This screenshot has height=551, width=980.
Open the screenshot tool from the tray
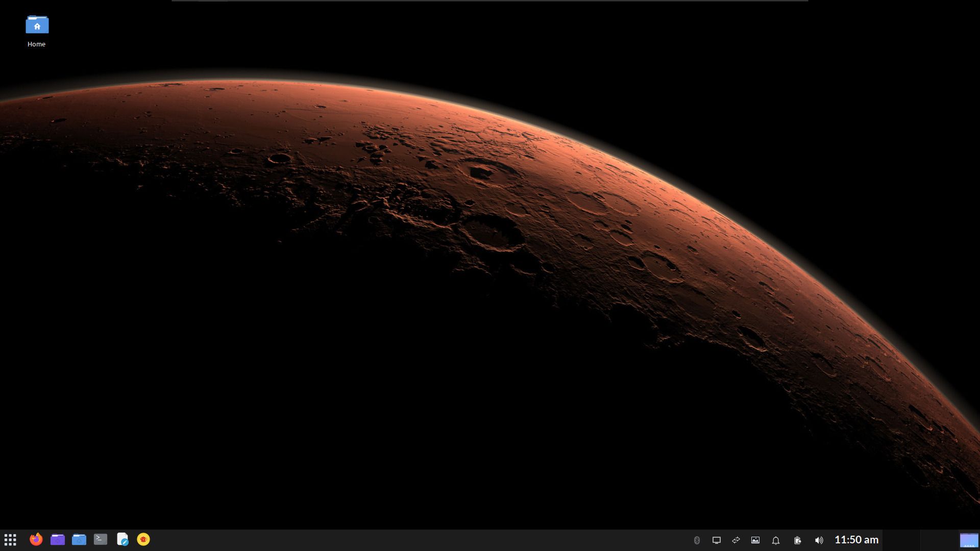point(756,540)
